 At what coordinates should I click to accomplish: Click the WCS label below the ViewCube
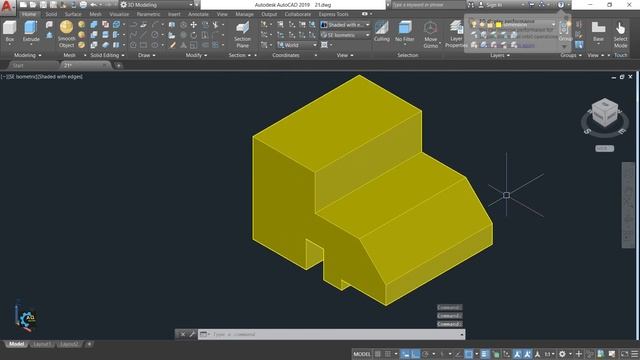604,149
